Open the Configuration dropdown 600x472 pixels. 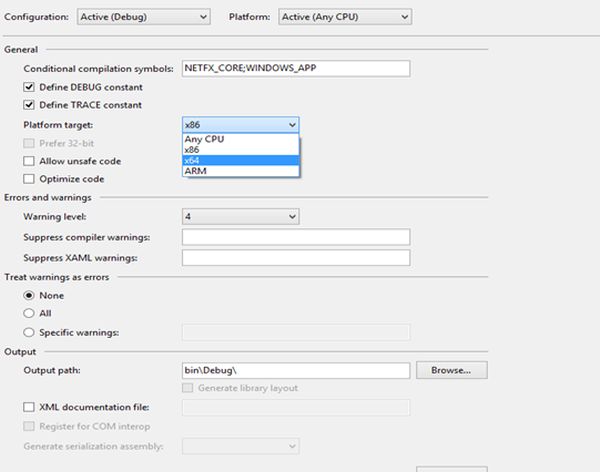coord(143,17)
